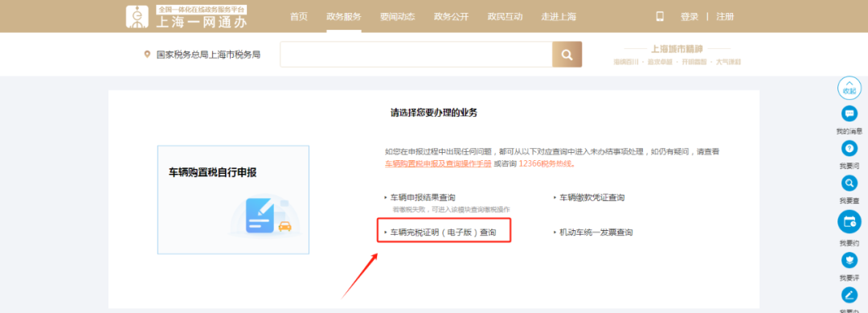Open the 政务服务 tab
868x313 pixels.
pos(344,17)
